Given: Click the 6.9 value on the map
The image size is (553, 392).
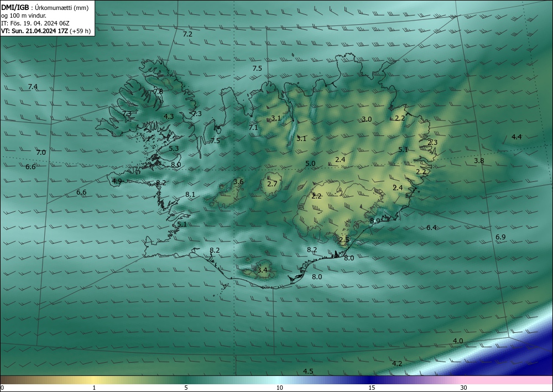Looking at the screenshot, I should tap(500, 237).
